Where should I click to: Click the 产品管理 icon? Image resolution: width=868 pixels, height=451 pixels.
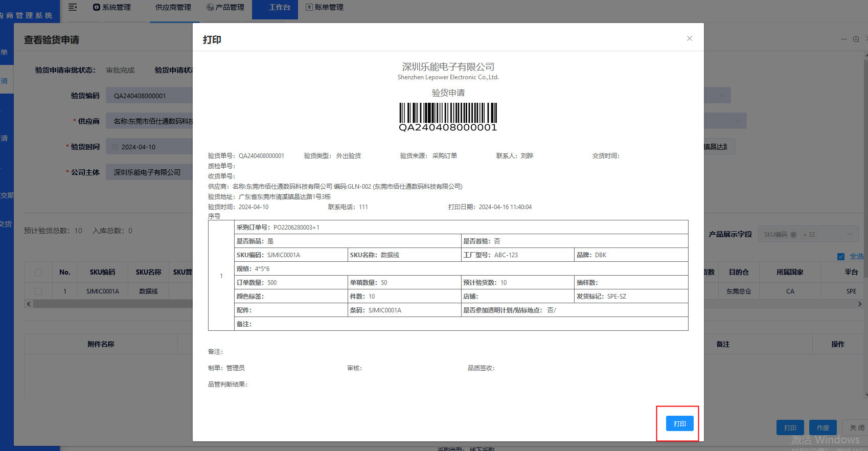point(210,7)
